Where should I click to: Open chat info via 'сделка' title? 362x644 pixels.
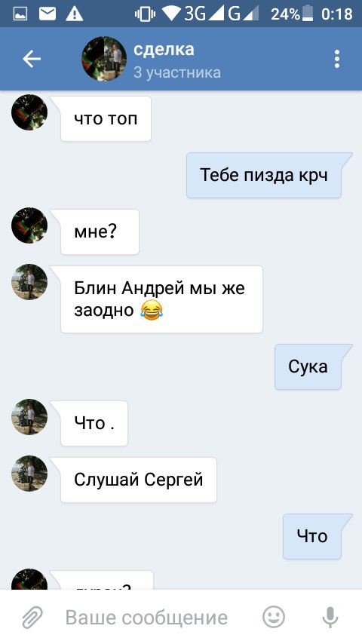point(164,49)
